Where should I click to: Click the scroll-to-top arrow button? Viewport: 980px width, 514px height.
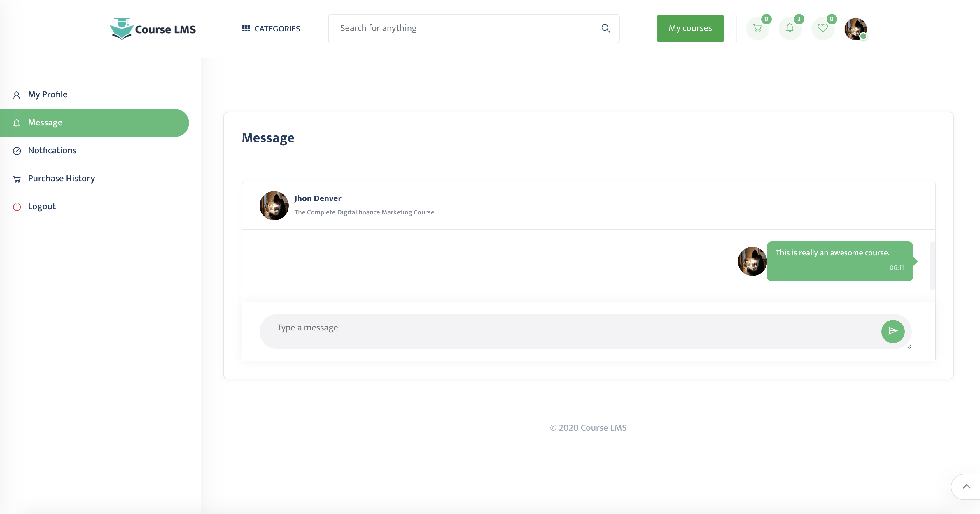pos(966,487)
